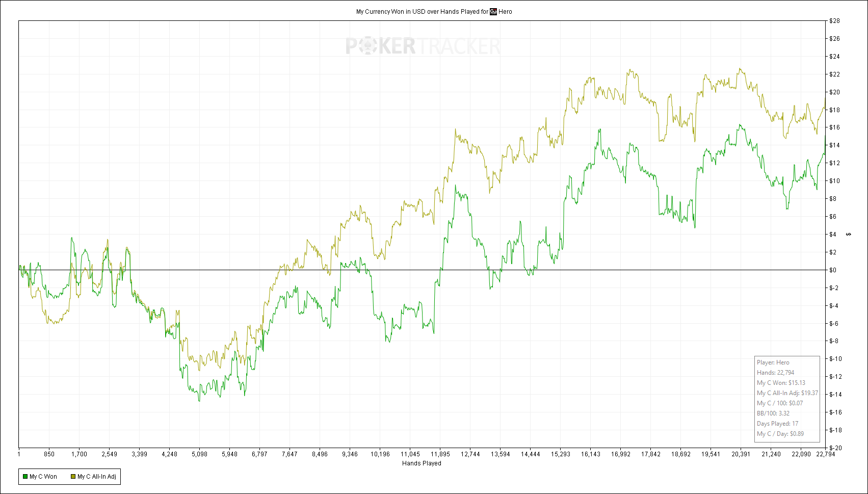The height and width of the screenshot is (494, 868).
Task: Click the x-axis tick '2,549'
Action: [x=109, y=454]
